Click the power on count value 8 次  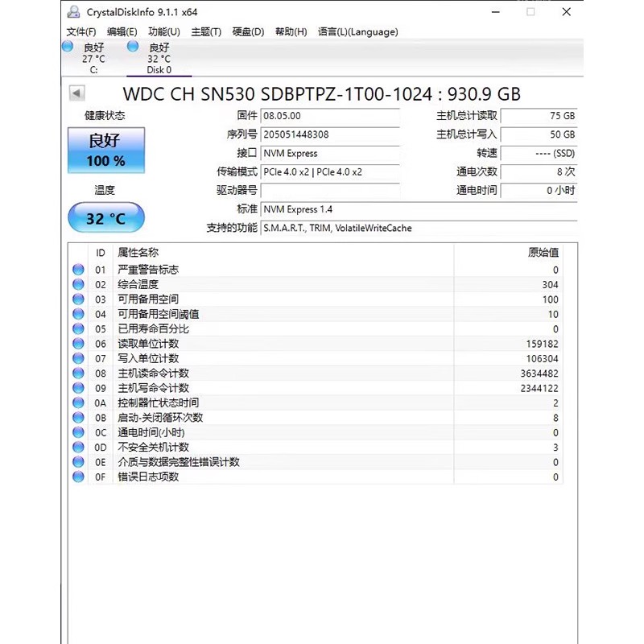pyautogui.click(x=539, y=171)
